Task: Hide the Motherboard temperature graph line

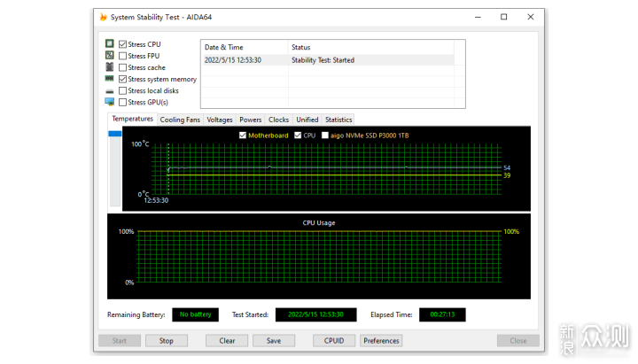Action: [243, 136]
